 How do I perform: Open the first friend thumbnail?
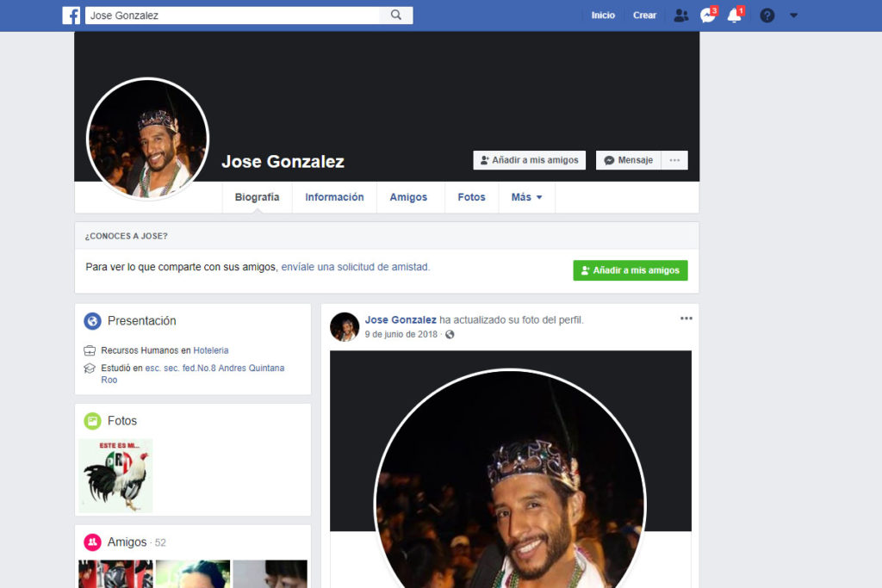(116, 574)
